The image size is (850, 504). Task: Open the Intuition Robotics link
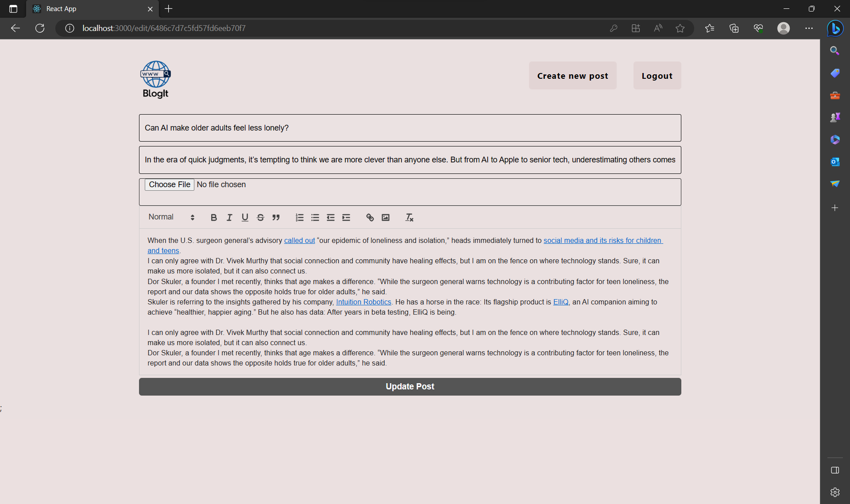coord(363,302)
